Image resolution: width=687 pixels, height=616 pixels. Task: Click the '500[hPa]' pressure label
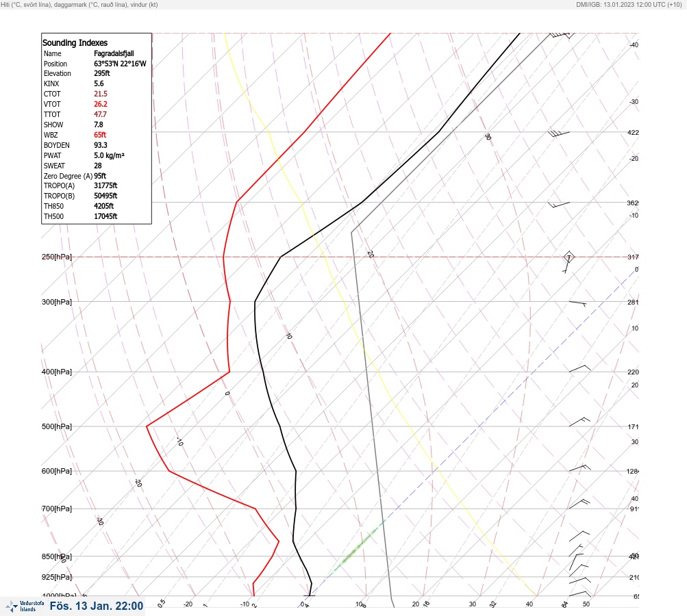pos(57,426)
